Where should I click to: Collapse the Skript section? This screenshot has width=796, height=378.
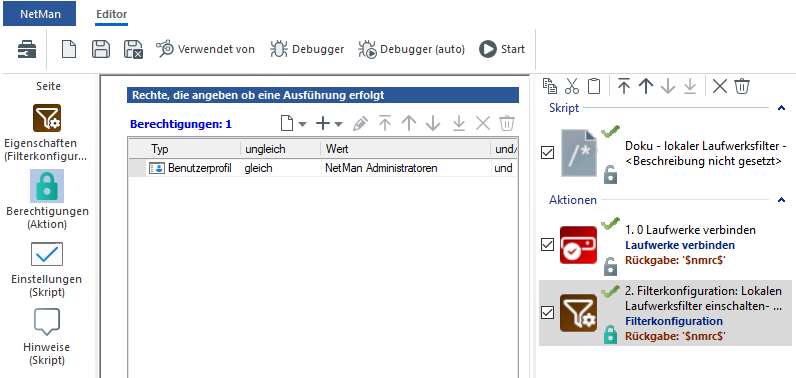point(781,108)
